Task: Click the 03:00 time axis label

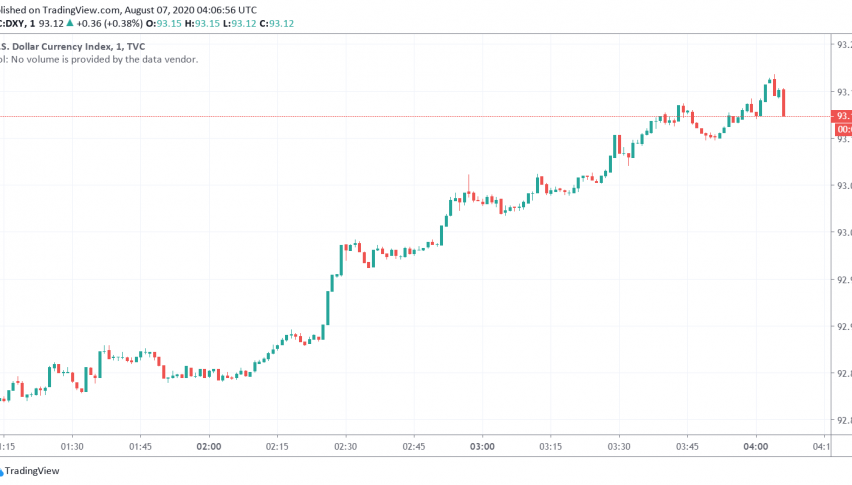Action: [483, 446]
